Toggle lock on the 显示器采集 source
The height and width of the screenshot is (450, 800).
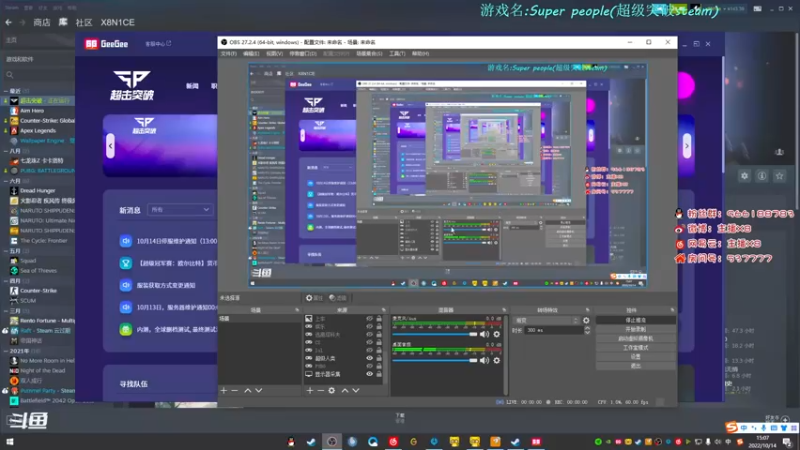[x=379, y=374]
